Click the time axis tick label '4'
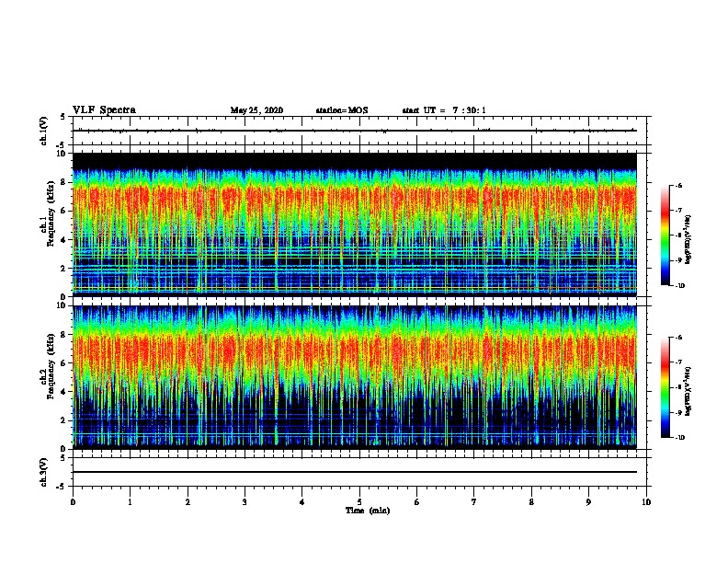Image resolution: width=728 pixels, height=563 pixels. [301, 502]
